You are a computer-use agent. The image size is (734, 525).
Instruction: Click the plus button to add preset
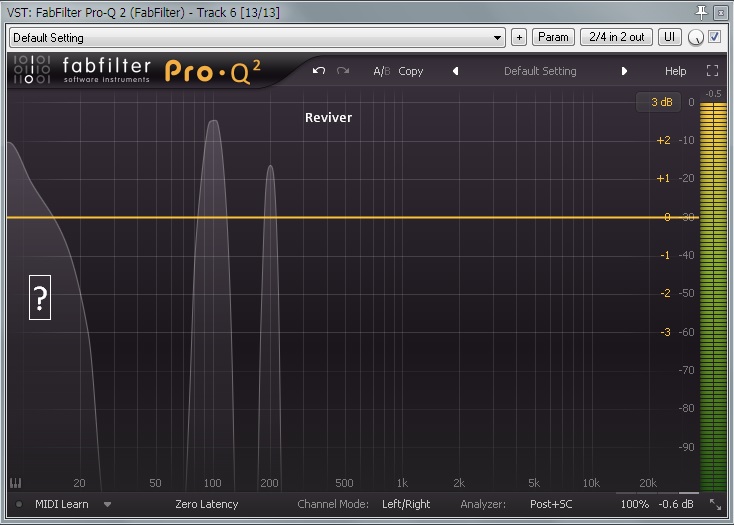[x=519, y=37]
